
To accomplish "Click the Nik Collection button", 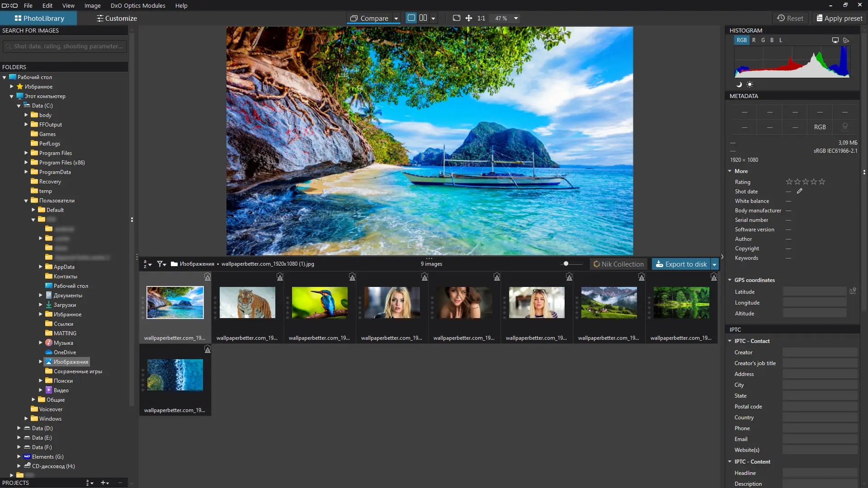I will (618, 264).
